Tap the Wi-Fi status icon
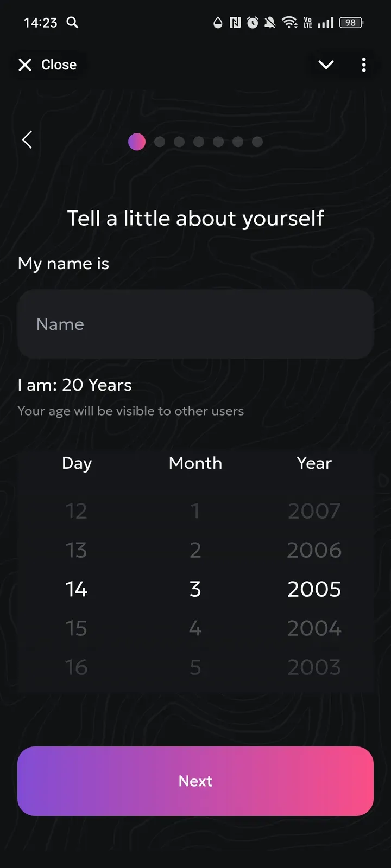Viewport: 391px width, 868px height. click(290, 23)
